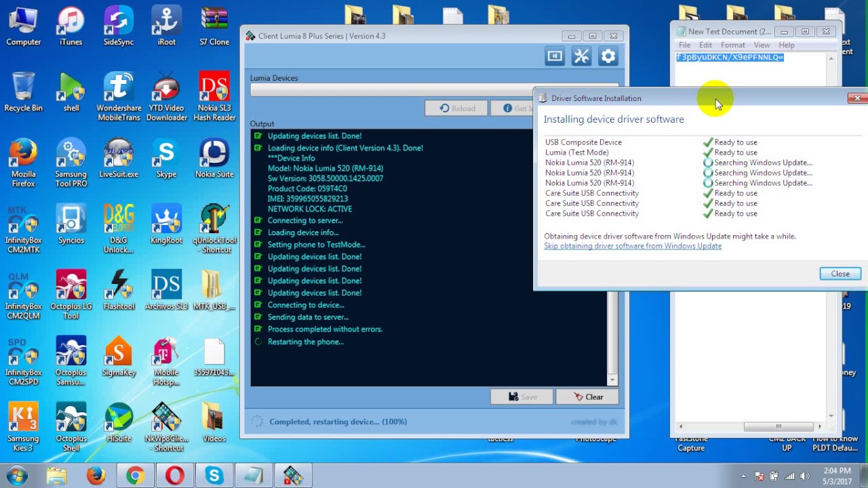Open SideSync desktop shortcut
The image size is (868, 488).
(x=119, y=26)
